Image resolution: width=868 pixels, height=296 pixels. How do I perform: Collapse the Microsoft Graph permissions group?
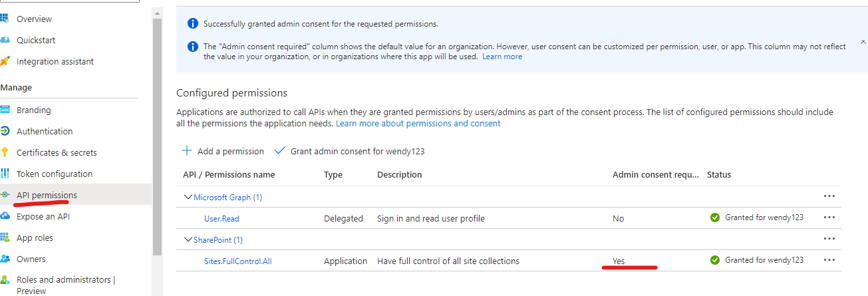(x=188, y=198)
